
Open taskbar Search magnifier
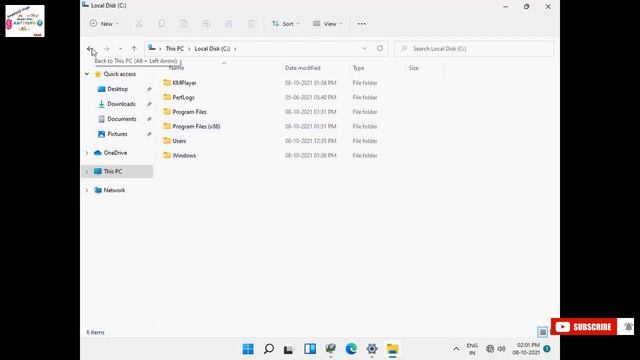[269, 349]
